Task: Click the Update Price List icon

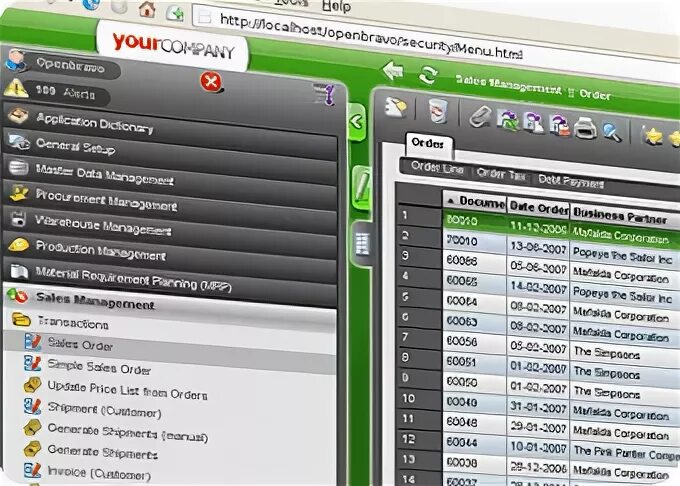Action: click(33, 385)
